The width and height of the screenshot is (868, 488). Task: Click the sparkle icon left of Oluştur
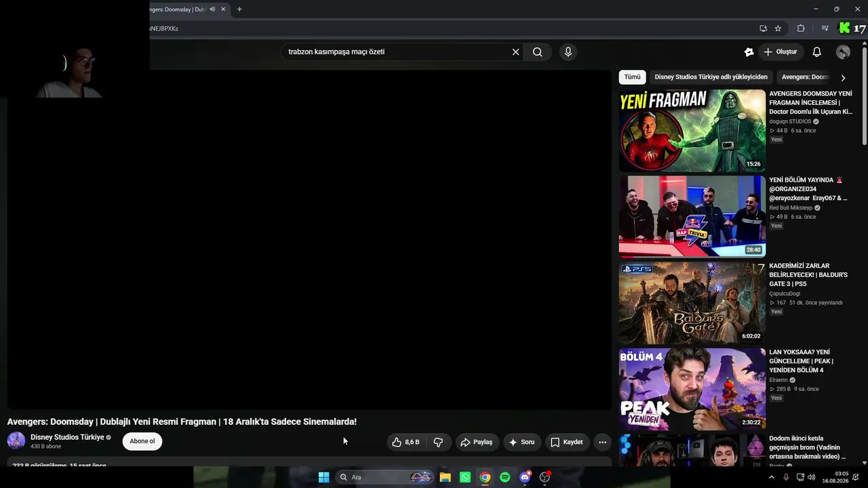pyautogui.click(x=749, y=52)
